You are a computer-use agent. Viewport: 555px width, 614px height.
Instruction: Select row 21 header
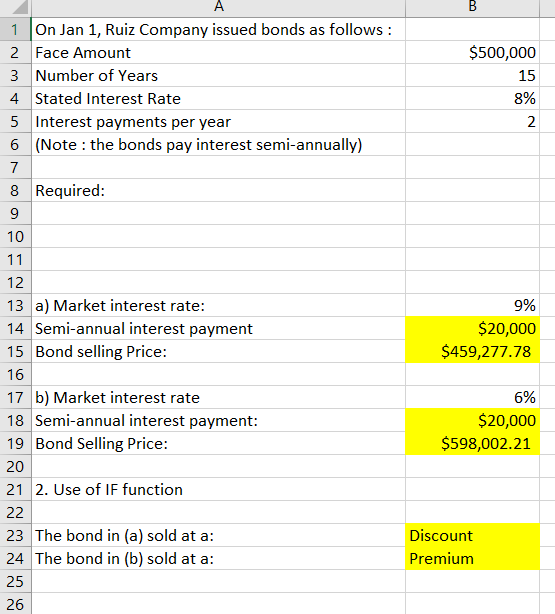pyautogui.click(x=15, y=489)
